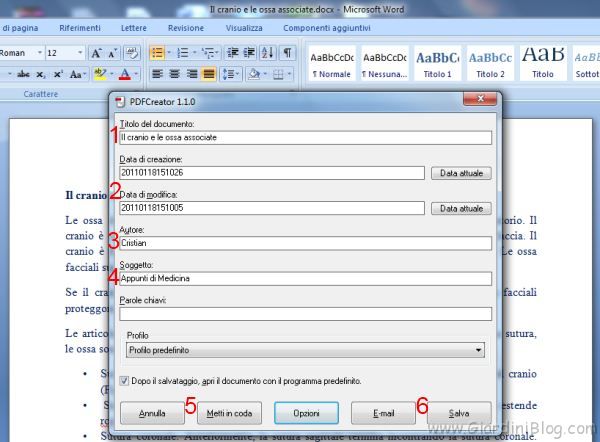600x442 pixels.
Task: Apply yellow text highlight color
Action: click(100, 74)
